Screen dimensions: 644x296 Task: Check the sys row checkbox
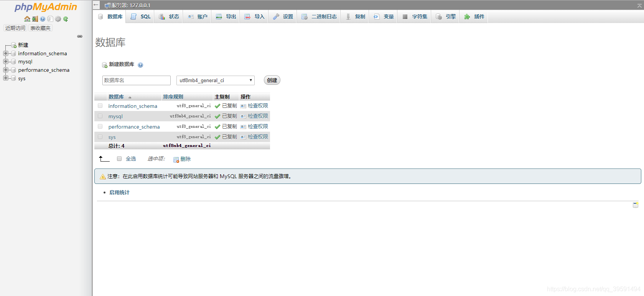point(100,137)
